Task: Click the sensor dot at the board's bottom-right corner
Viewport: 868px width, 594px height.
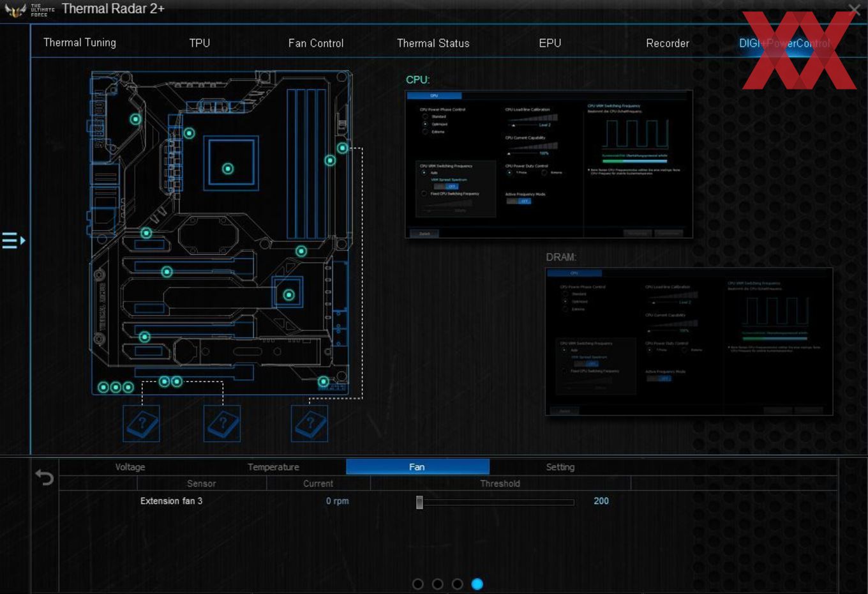Action: point(324,381)
